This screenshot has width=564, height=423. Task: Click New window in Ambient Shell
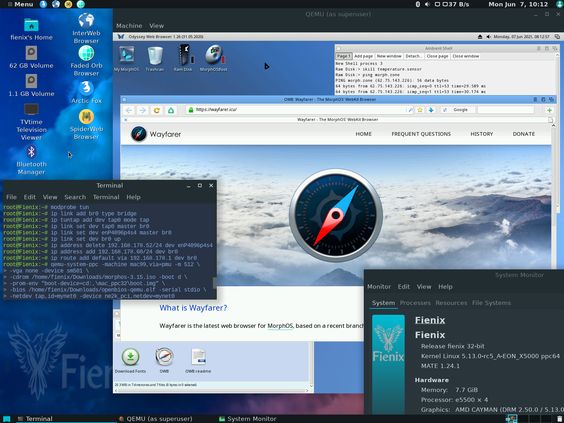point(389,56)
